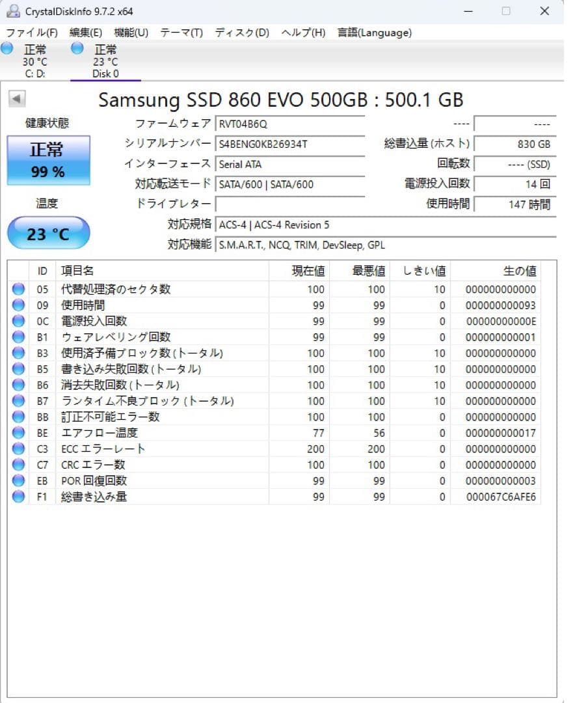Open the ファイル(F) menu
Viewport: 588px width, 703px height.
tap(32, 33)
